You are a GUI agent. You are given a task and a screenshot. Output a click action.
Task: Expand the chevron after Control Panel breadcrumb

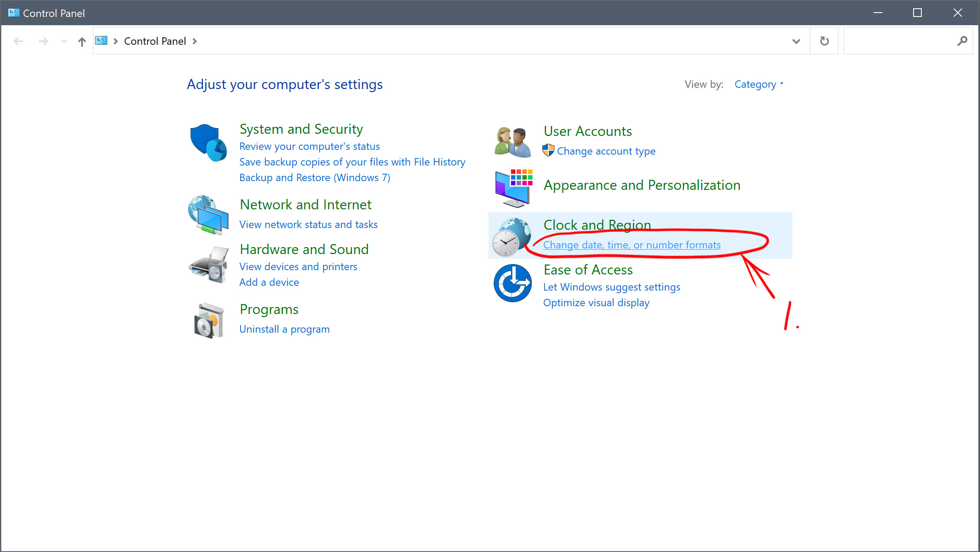pos(195,41)
